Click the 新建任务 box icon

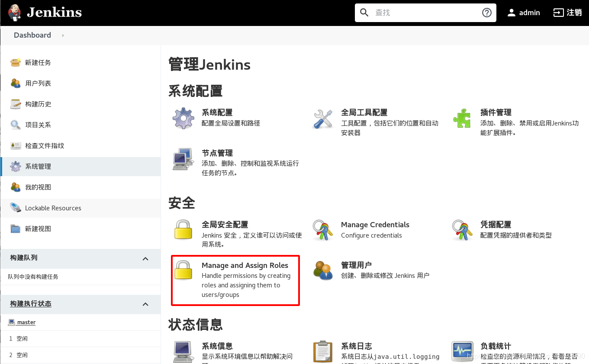coord(16,62)
